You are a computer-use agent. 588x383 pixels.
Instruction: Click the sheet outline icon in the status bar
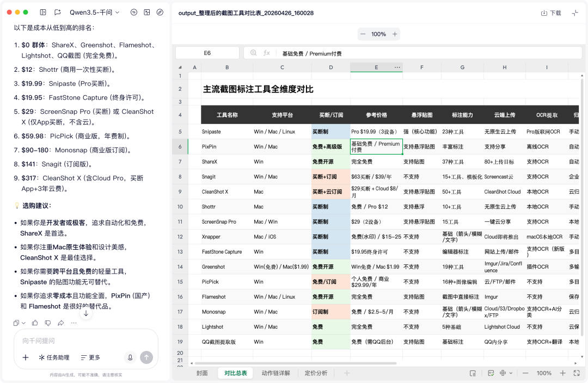tap(473, 373)
